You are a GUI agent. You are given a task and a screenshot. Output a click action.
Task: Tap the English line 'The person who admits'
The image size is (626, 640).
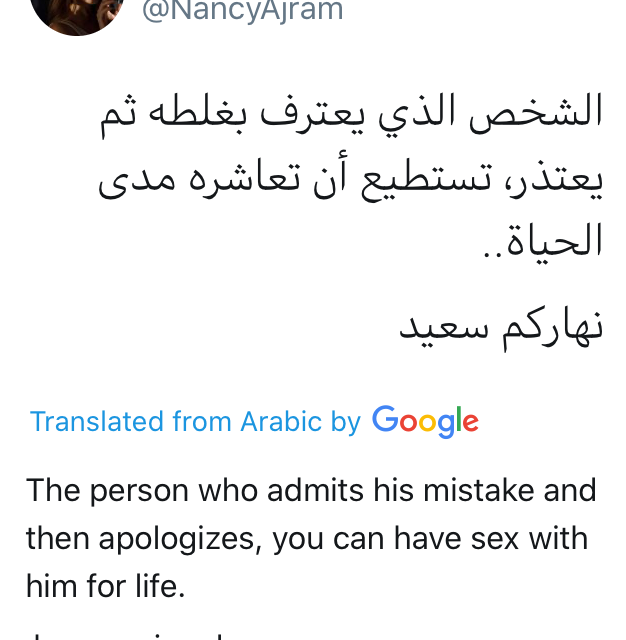(311, 490)
